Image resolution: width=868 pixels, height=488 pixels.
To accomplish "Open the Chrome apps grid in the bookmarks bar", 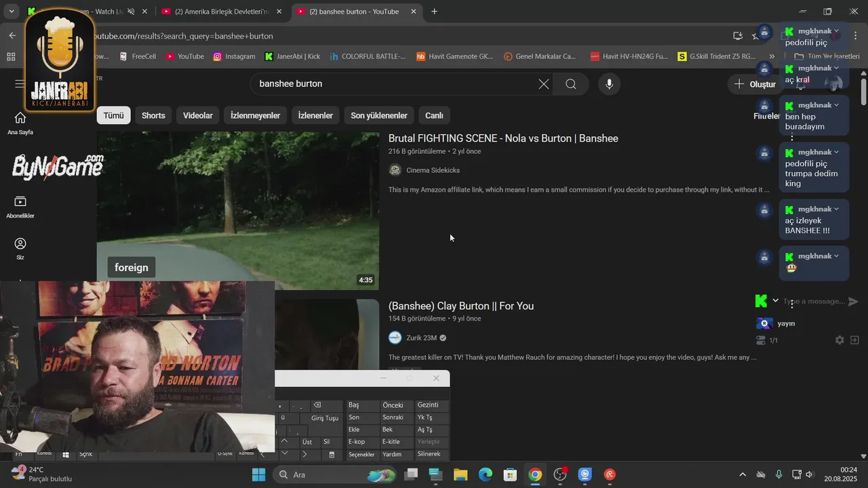I will (11, 56).
